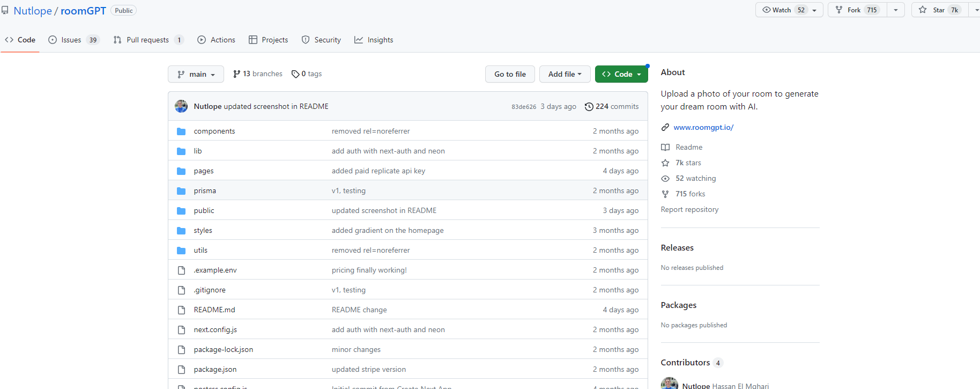Click Nutlope's avatar in the commit header
This screenshot has width=980, height=389.
click(181, 106)
